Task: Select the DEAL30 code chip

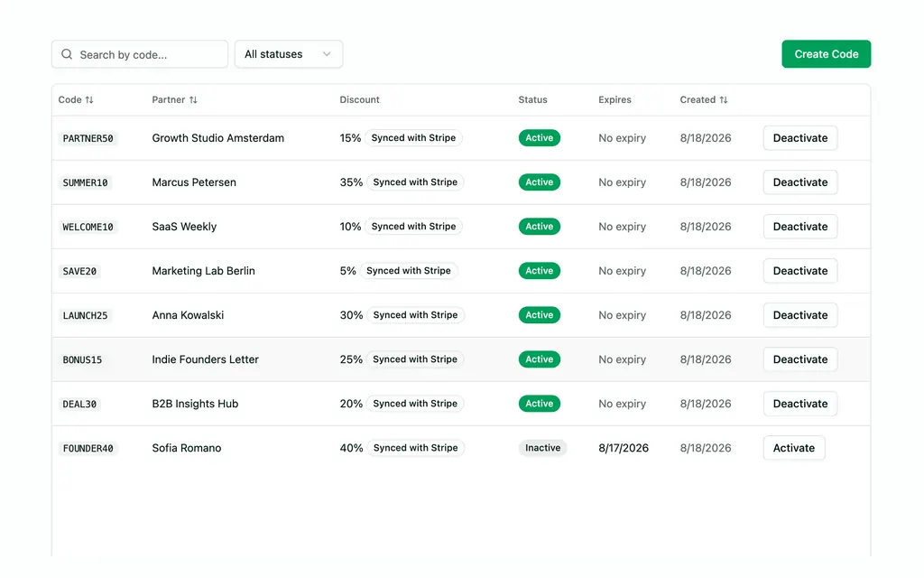Action: tap(79, 404)
